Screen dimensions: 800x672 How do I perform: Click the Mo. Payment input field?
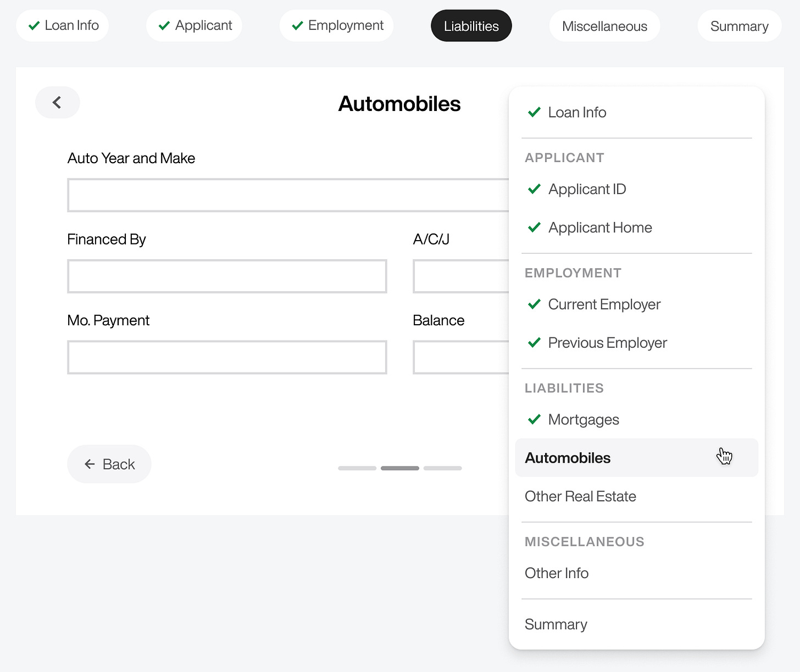pyautogui.click(x=227, y=358)
